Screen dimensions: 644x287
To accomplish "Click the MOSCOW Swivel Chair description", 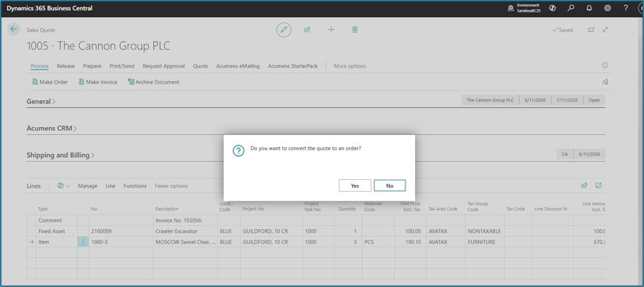I will (186, 242).
